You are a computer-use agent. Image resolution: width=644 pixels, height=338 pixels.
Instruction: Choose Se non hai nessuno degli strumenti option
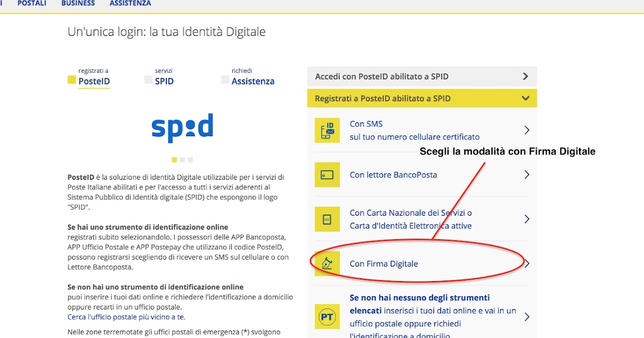pyautogui.click(x=422, y=315)
